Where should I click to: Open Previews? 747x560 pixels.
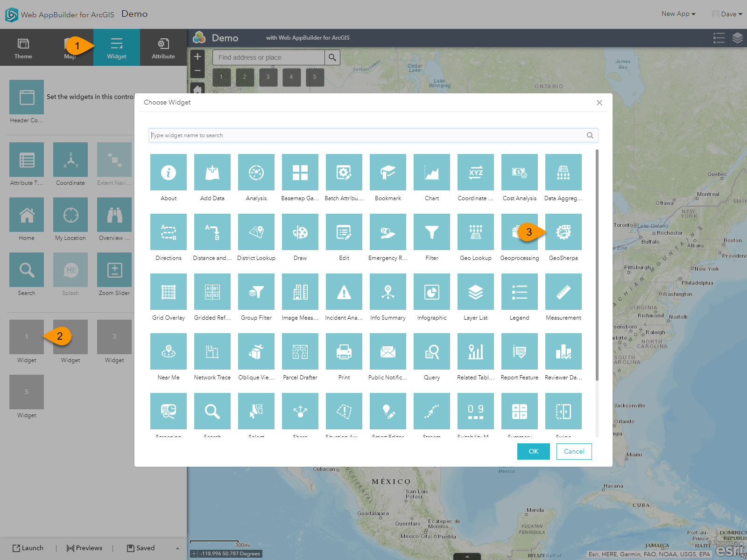point(85,548)
